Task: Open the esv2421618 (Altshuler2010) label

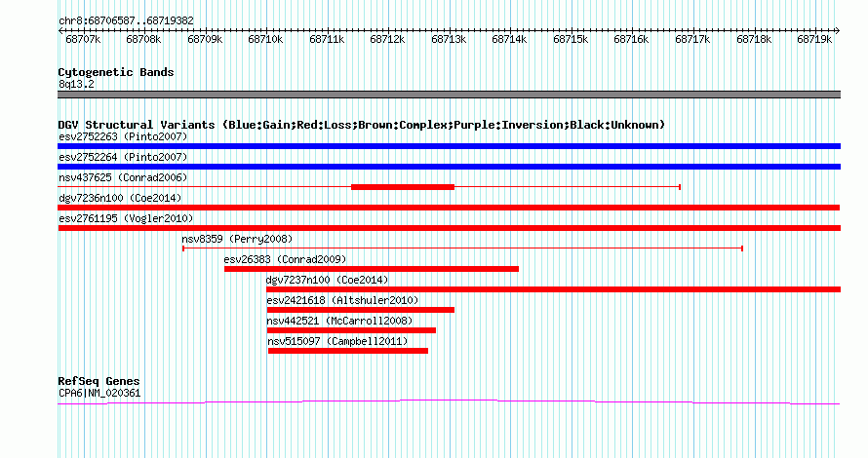Action: click(x=342, y=300)
